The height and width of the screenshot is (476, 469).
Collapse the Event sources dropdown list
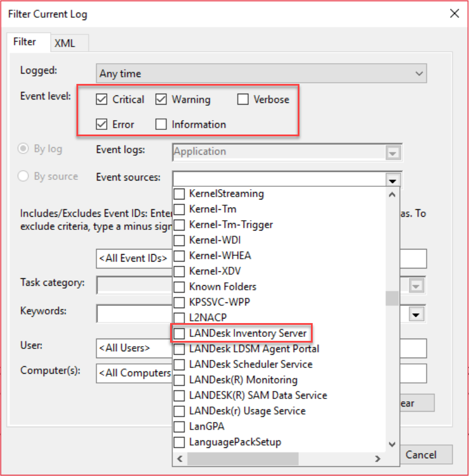pos(393,181)
